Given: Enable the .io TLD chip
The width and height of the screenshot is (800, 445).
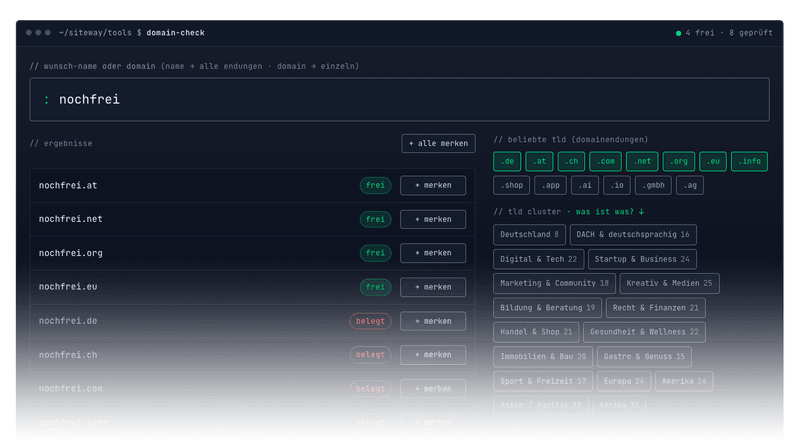Looking at the screenshot, I should pyautogui.click(x=617, y=185).
